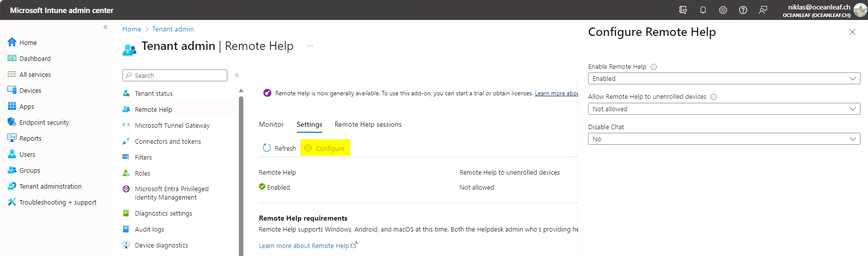Open Enable Remote Help dropdown

point(724,79)
